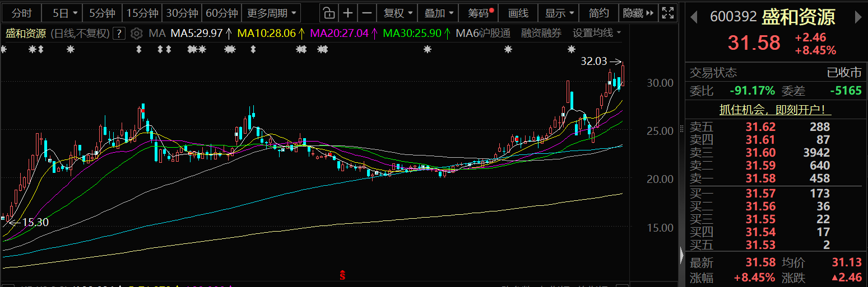Image resolution: width=868 pixels, height=287 pixels.
Task: Toggle the 融资融券 indicator
Action: (541, 34)
